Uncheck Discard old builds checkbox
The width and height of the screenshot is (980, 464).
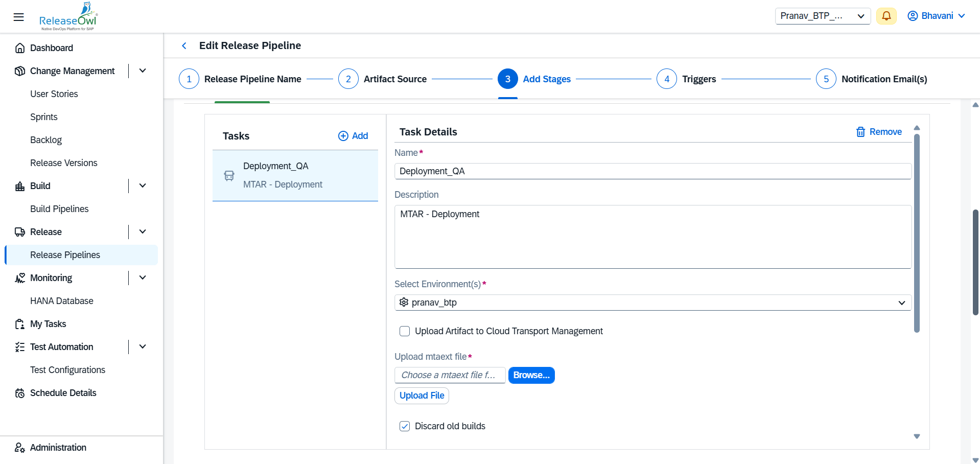[405, 426]
